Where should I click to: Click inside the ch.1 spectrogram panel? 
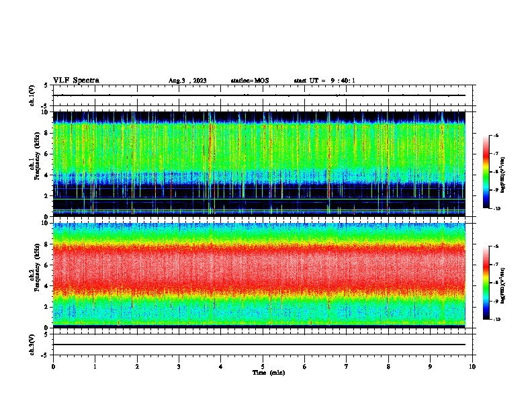[259, 164]
